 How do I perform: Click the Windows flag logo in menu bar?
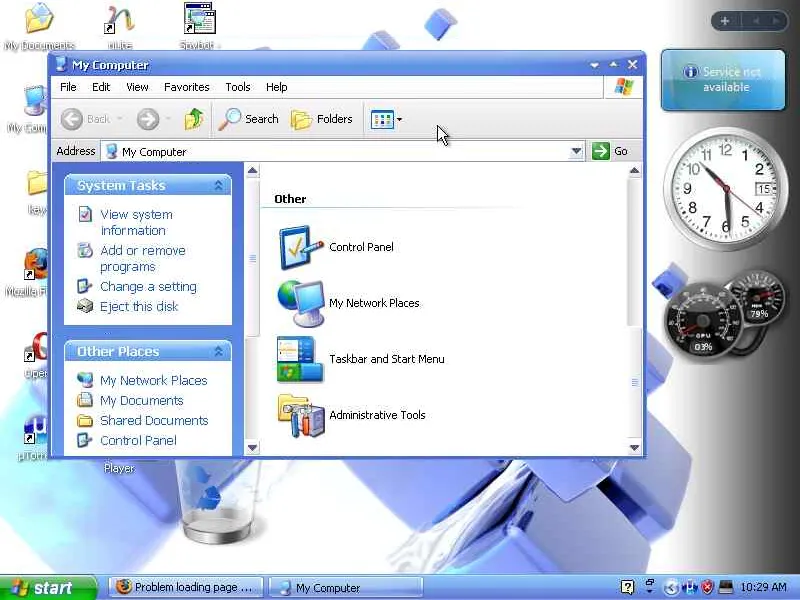click(x=624, y=87)
